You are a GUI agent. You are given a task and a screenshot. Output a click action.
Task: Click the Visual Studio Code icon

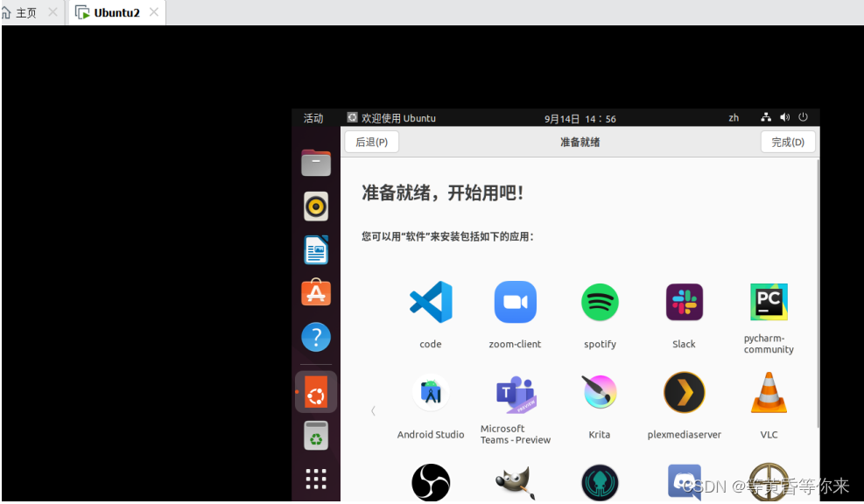431,302
